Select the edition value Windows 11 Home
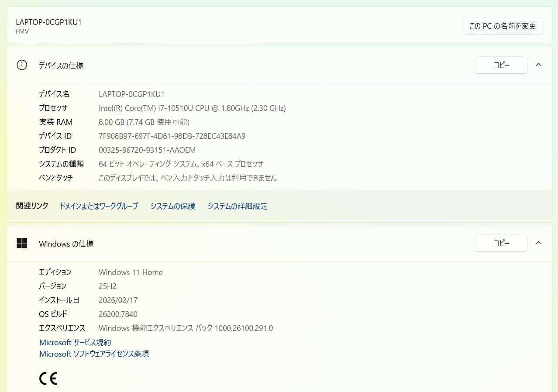Screen dimensions: 558x392 pos(131,272)
